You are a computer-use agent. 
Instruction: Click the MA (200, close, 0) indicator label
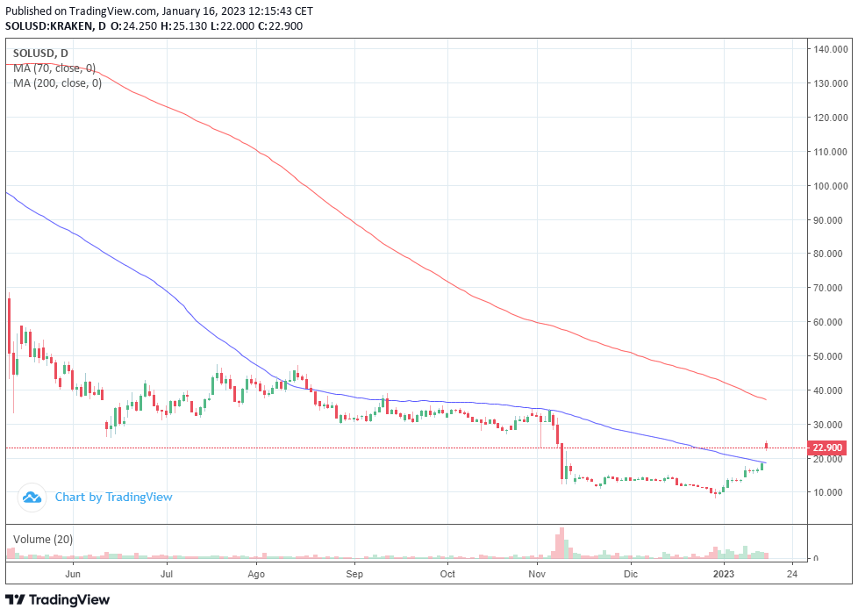tap(57, 83)
